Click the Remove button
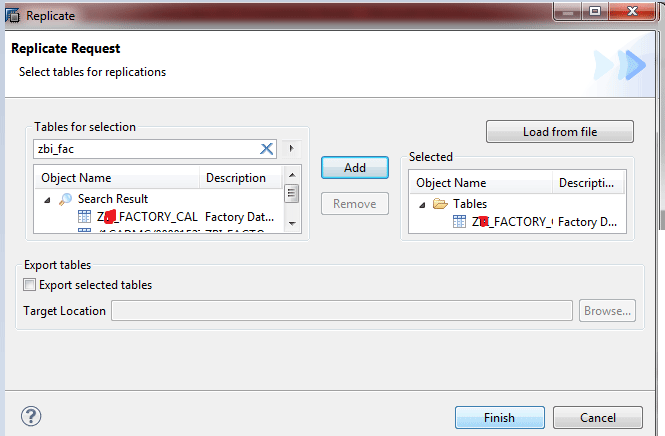This screenshot has width=665, height=436. 355,204
